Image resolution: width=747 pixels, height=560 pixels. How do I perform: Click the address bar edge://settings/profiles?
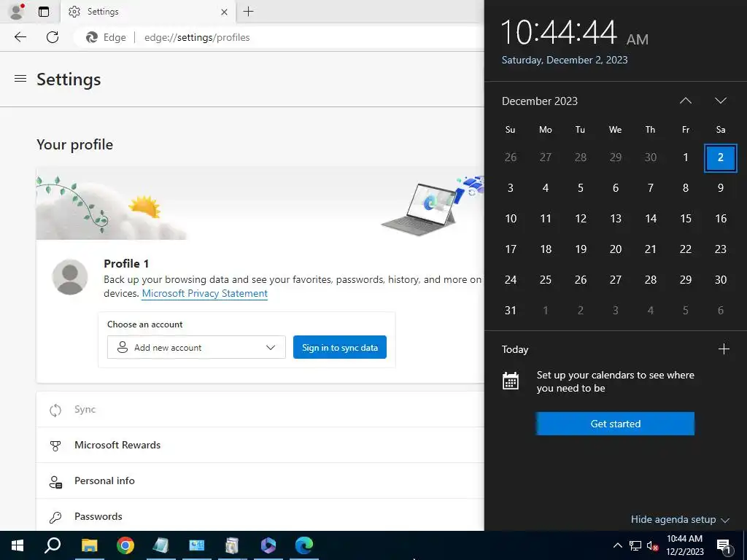(x=197, y=37)
